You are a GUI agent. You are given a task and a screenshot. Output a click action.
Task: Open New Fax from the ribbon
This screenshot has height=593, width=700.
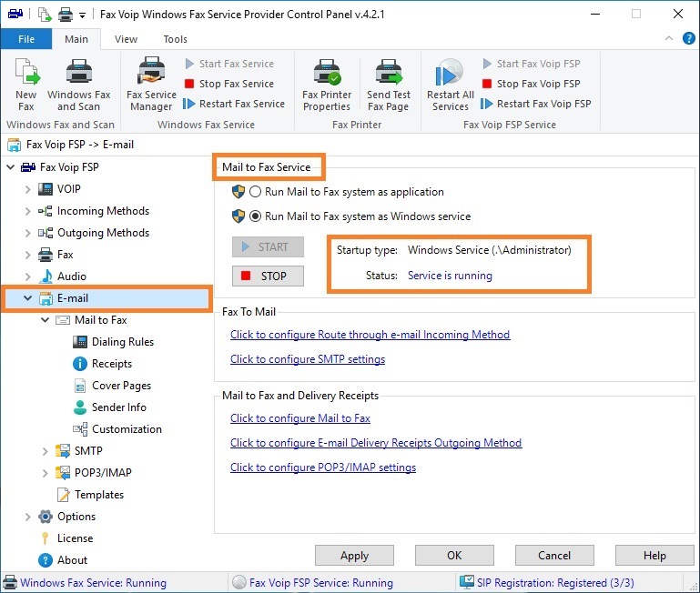(x=25, y=85)
